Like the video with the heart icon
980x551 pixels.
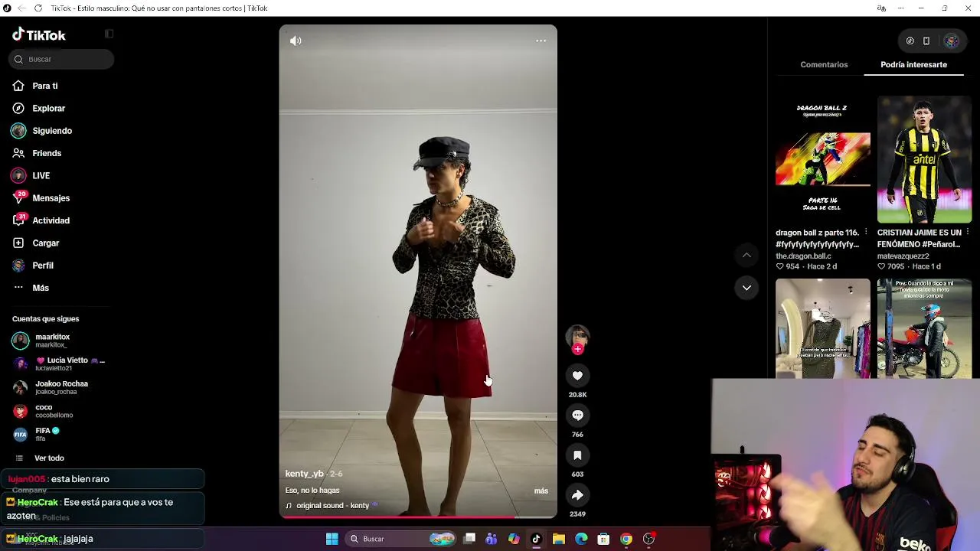click(x=577, y=376)
